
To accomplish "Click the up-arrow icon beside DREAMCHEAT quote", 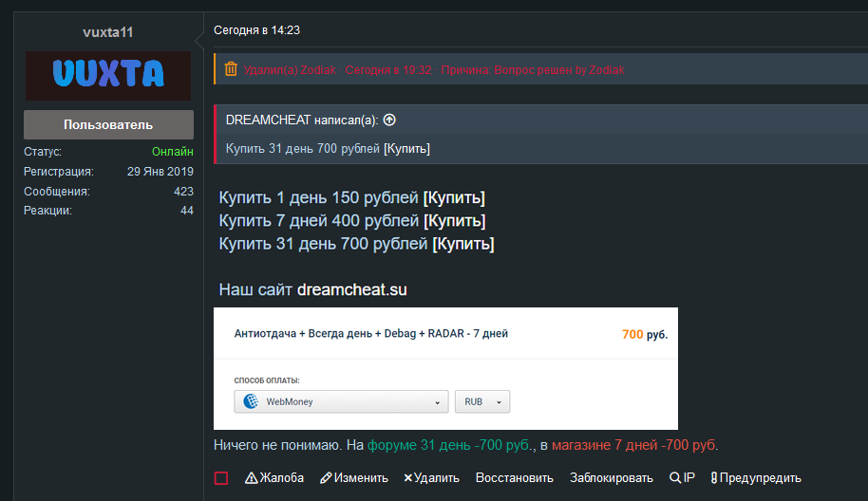I will [x=389, y=121].
